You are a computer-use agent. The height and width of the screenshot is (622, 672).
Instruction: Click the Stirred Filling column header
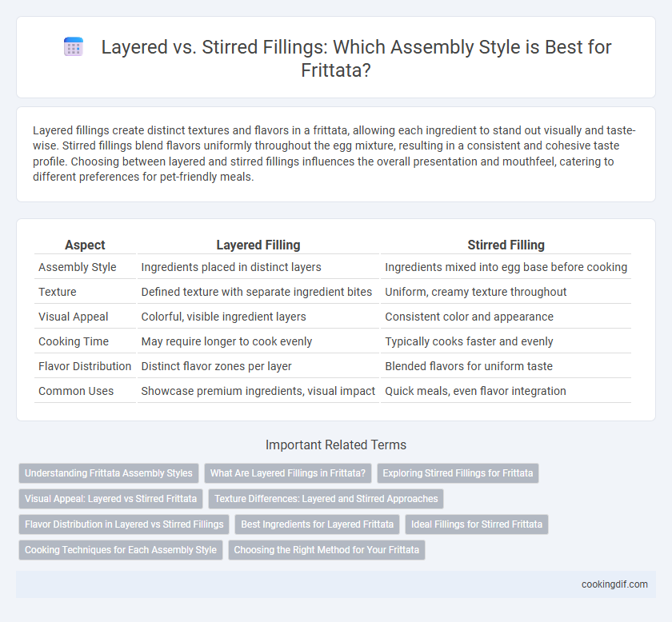point(506,245)
